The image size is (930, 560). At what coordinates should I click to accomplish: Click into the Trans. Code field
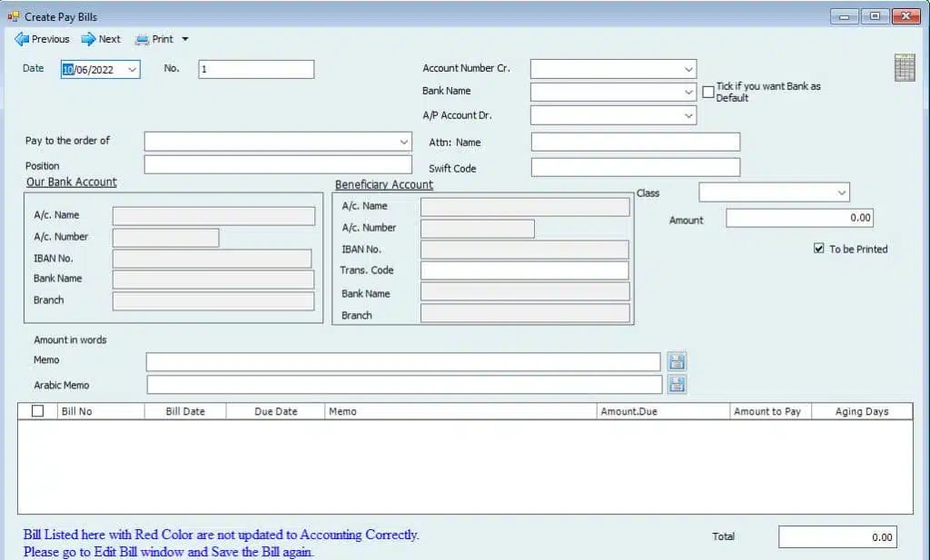(x=524, y=270)
